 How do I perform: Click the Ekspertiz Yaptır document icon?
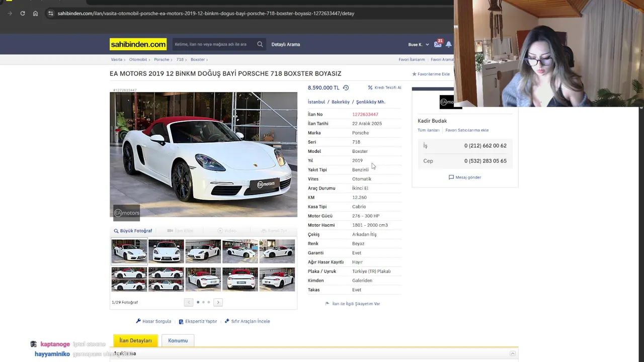click(181, 321)
